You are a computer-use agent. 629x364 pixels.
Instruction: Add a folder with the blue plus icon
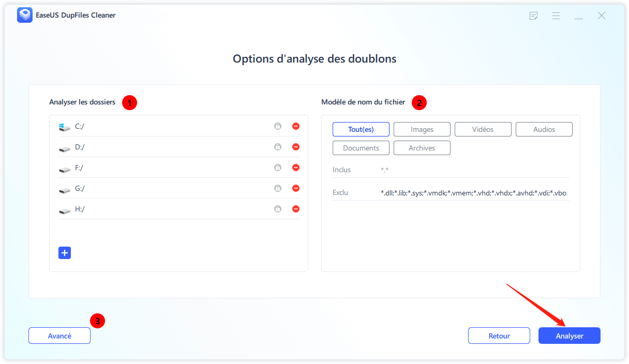pyautogui.click(x=65, y=253)
